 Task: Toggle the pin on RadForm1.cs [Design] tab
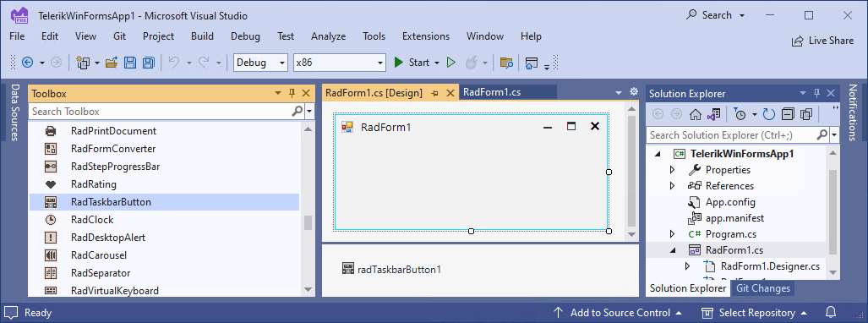[435, 94]
